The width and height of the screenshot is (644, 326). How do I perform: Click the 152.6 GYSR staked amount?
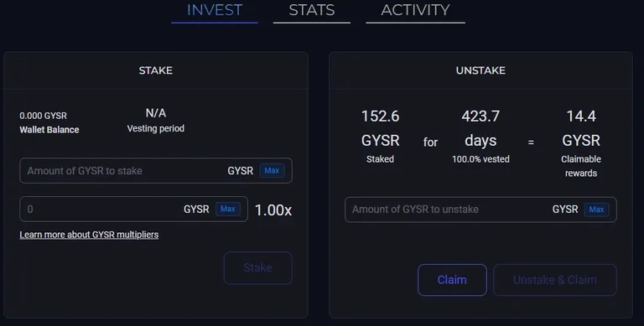(x=381, y=128)
